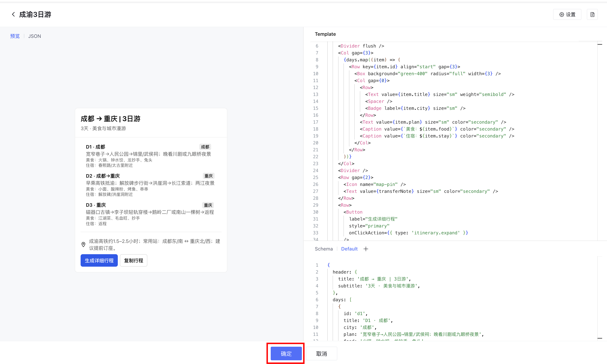The image size is (607, 364).
Task: Switch to the 预览 preview tab
Action: 15,36
